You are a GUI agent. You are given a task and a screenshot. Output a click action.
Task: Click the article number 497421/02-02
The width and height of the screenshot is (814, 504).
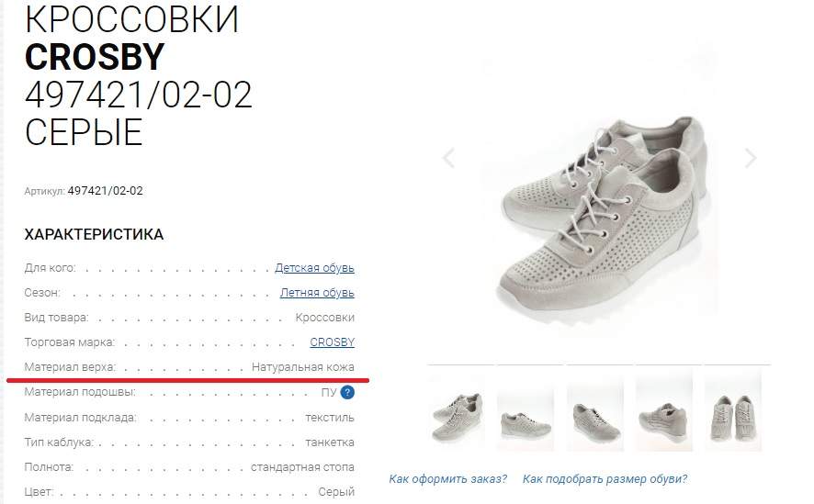coord(105,191)
